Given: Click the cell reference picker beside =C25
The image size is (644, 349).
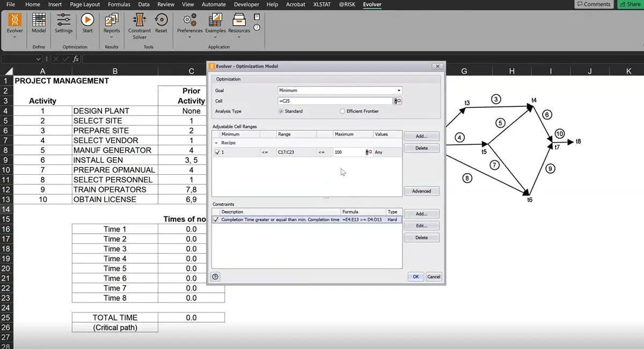Looking at the screenshot, I should [x=398, y=101].
